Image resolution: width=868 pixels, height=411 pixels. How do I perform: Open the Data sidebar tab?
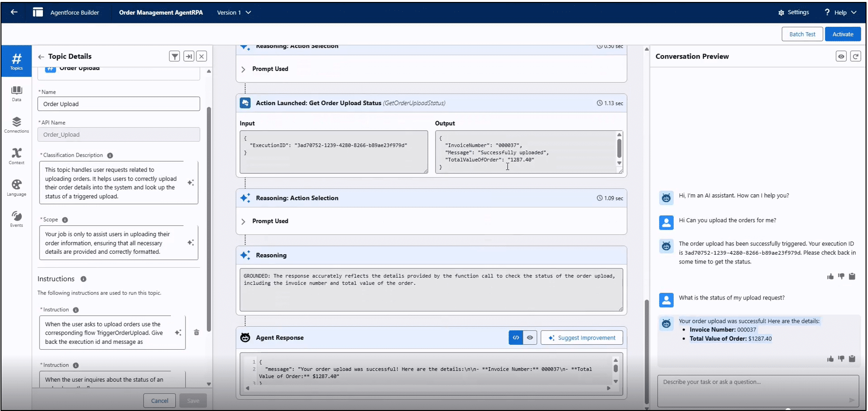coord(17,93)
